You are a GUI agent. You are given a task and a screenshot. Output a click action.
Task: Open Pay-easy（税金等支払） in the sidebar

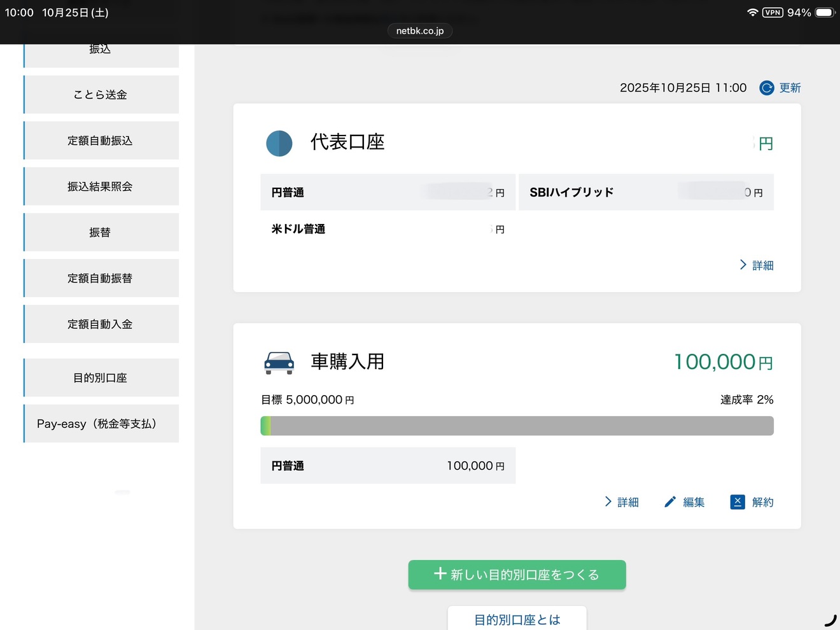pyautogui.click(x=101, y=423)
